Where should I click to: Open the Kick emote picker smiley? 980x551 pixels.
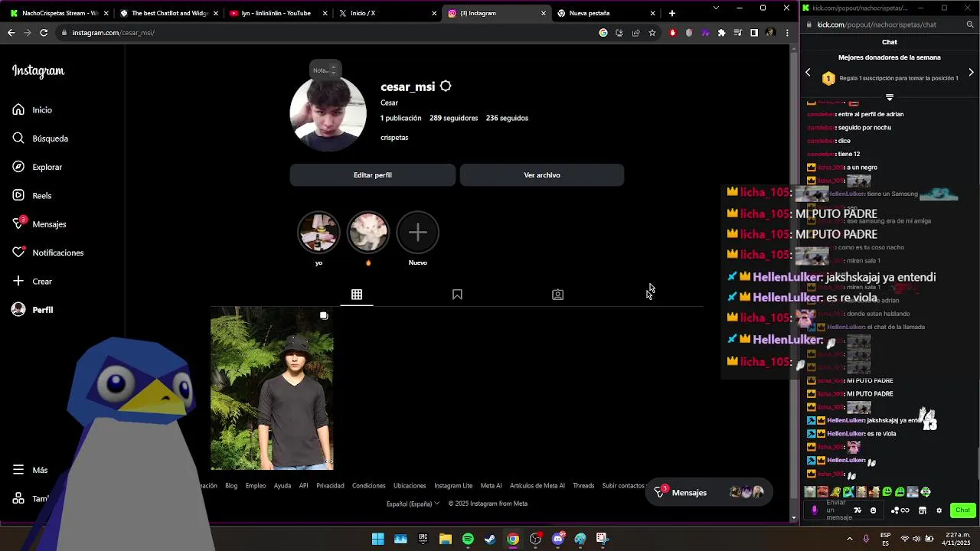tap(873, 510)
